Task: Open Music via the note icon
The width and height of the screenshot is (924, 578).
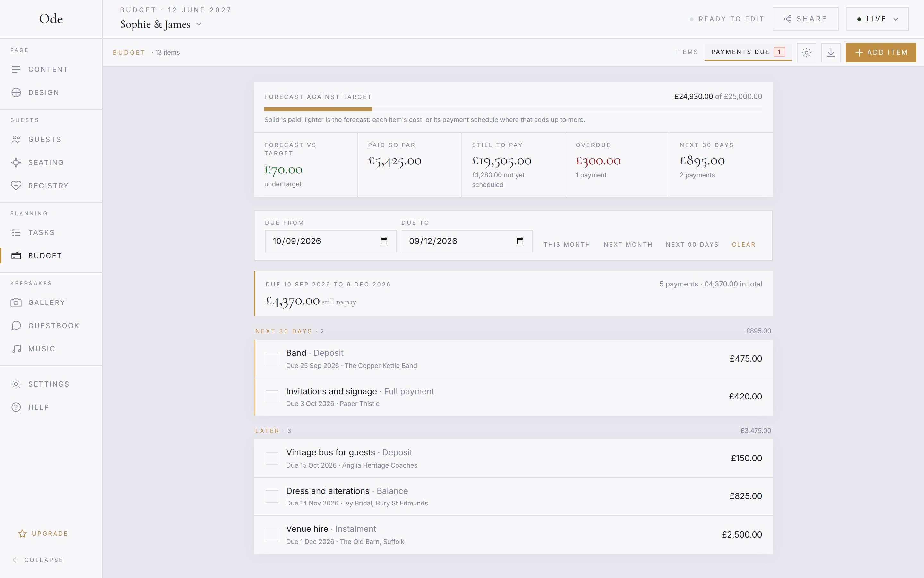Action: click(x=16, y=349)
